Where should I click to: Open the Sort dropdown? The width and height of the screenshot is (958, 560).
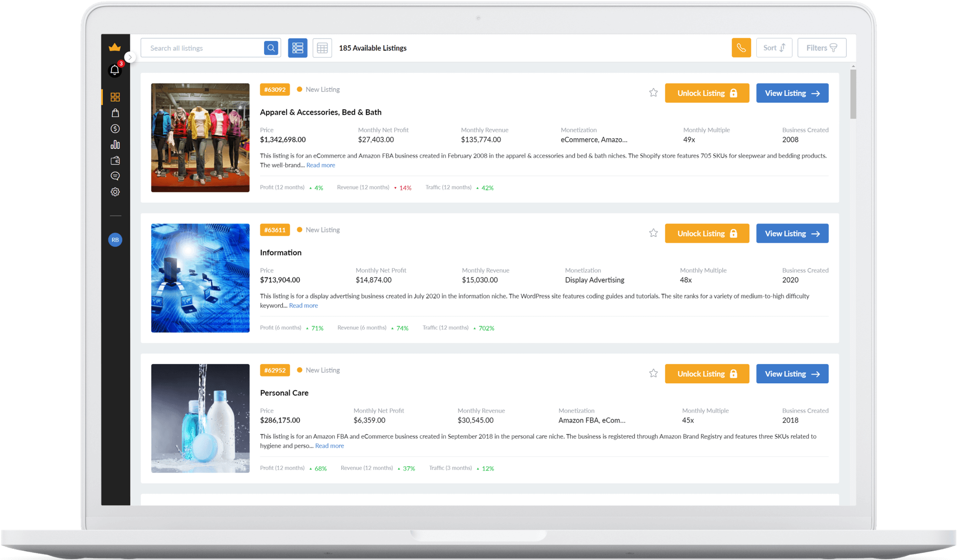(774, 48)
